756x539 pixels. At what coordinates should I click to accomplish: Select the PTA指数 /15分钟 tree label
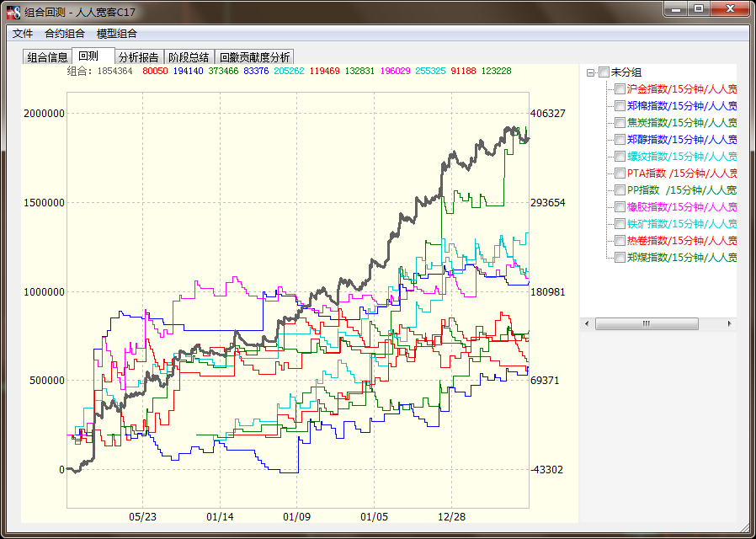tap(682, 173)
